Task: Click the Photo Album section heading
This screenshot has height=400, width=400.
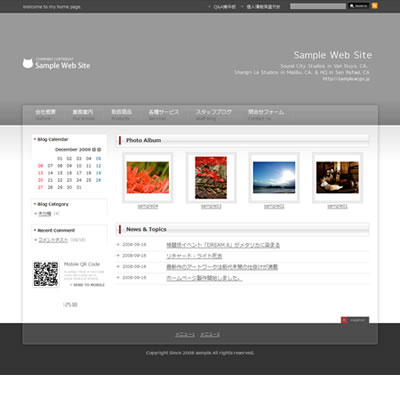Action: (x=144, y=140)
